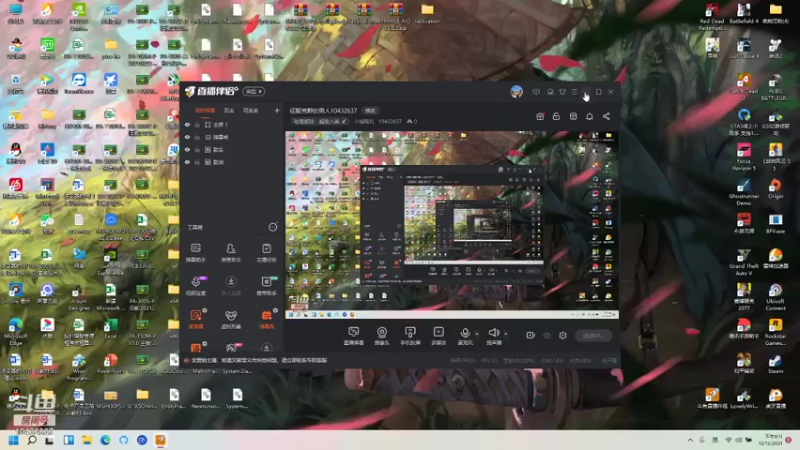Toggle lock on third source layer

coord(197,149)
